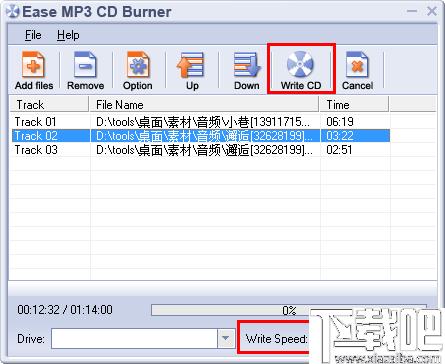Click the 0% progress bar

pos(289,310)
